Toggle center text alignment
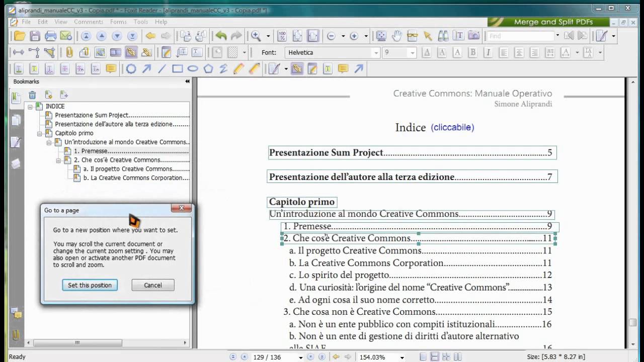Viewport: 644px width, 362px height. pyautogui.click(x=519, y=52)
